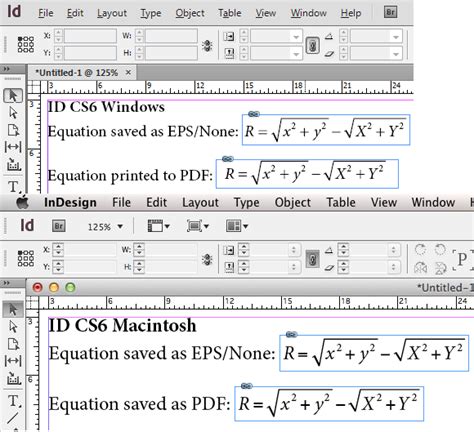474x432 pixels.
Task: Open the Table menu on Mac menu bar
Action: pyautogui.click(x=341, y=202)
